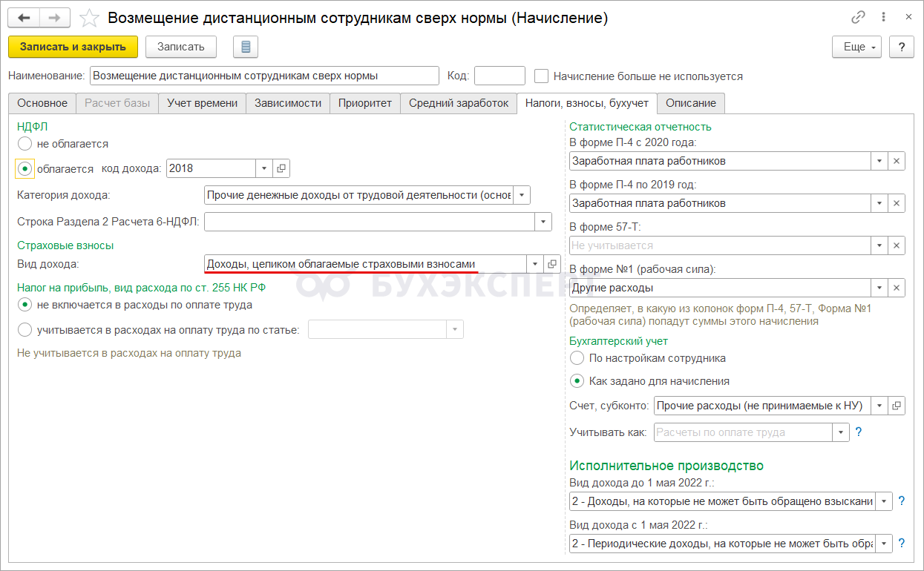
Task: Show help for Учитывать как field
Action: [859, 432]
